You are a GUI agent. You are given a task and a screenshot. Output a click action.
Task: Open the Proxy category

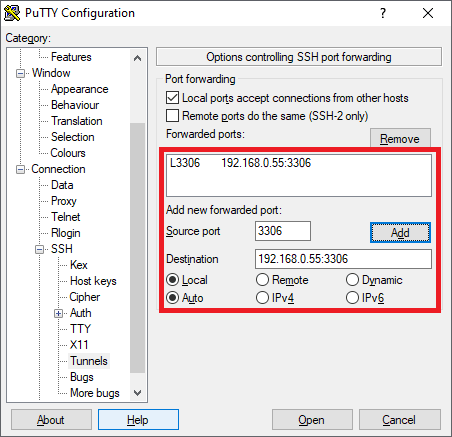[x=64, y=201]
